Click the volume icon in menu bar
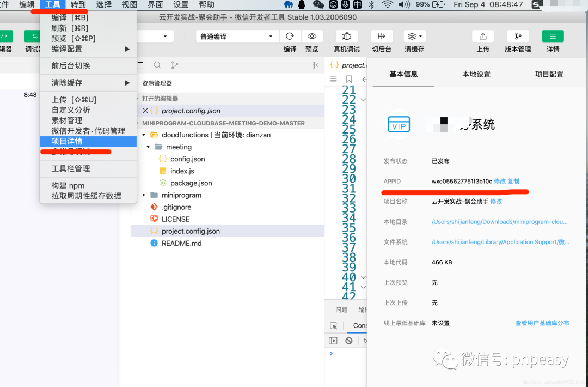This screenshot has height=387, width=588. coord(404,4)
